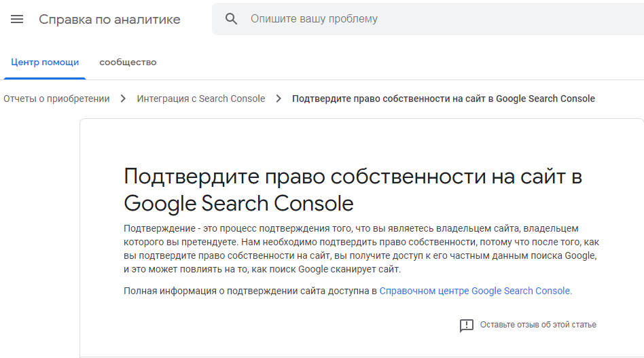Switch to the 'Центр помощи' tab
This screenshot has height=358, width=644.
[45, 62]
